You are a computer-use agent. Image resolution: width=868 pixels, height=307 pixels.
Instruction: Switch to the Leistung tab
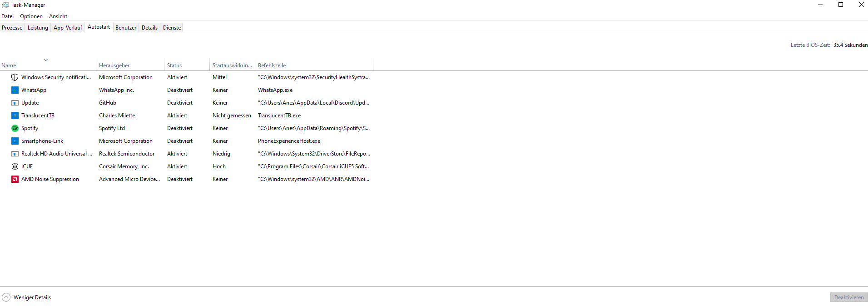coord(38,28)
